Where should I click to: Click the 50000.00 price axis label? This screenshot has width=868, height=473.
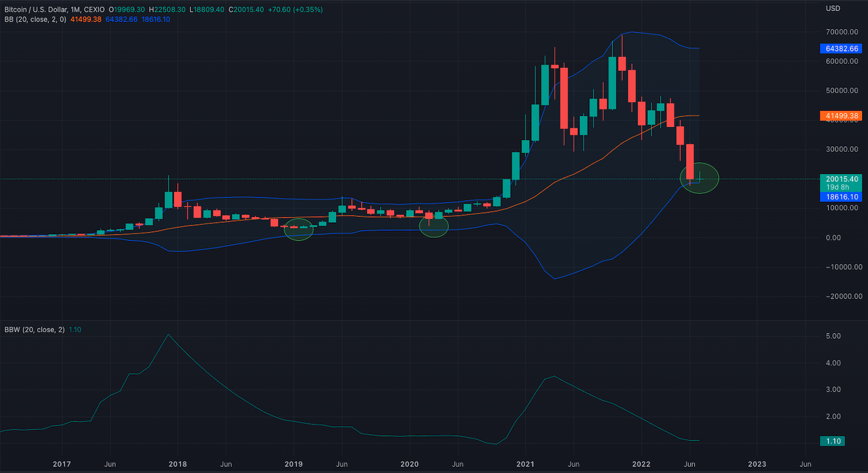click(x=841, y=91)
